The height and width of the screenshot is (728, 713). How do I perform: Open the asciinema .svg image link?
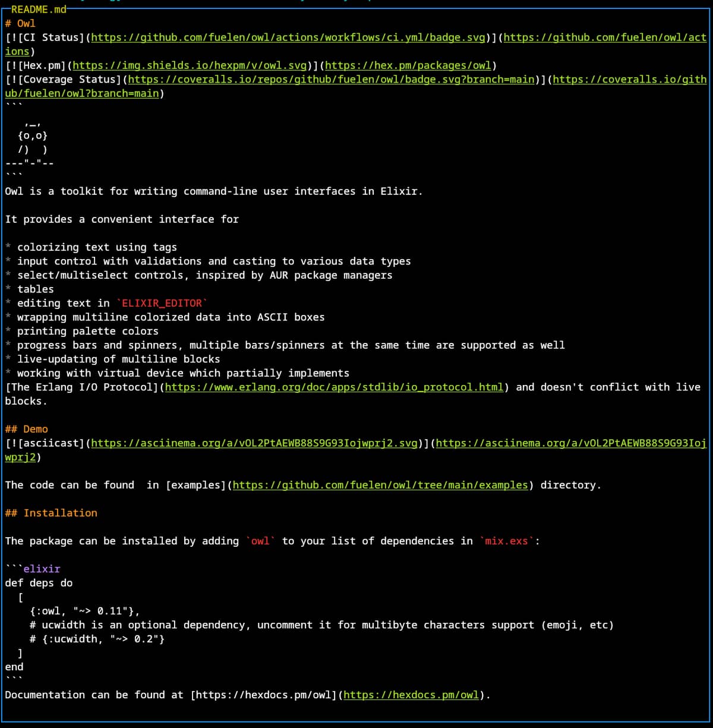pyautogui.click(x=255, y=443)
